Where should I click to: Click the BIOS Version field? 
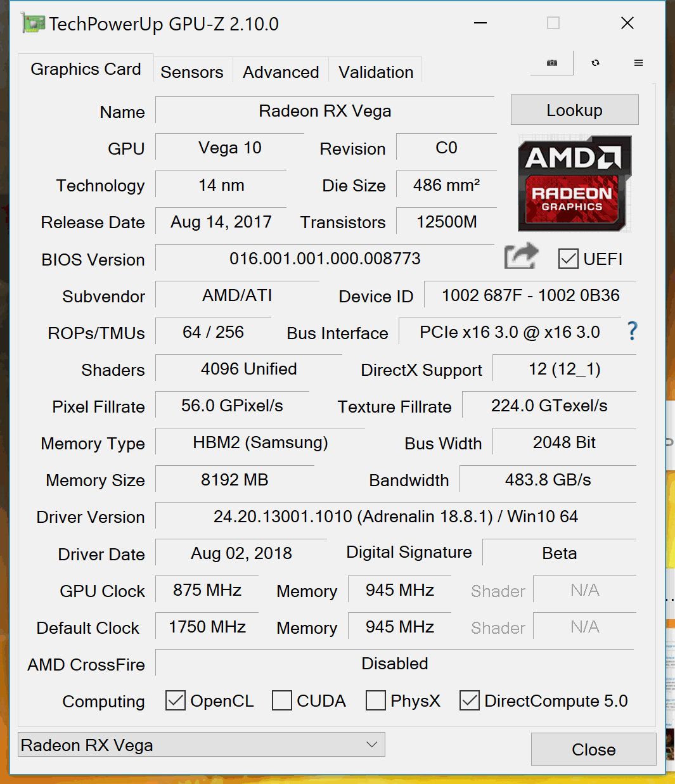[325, 259]
